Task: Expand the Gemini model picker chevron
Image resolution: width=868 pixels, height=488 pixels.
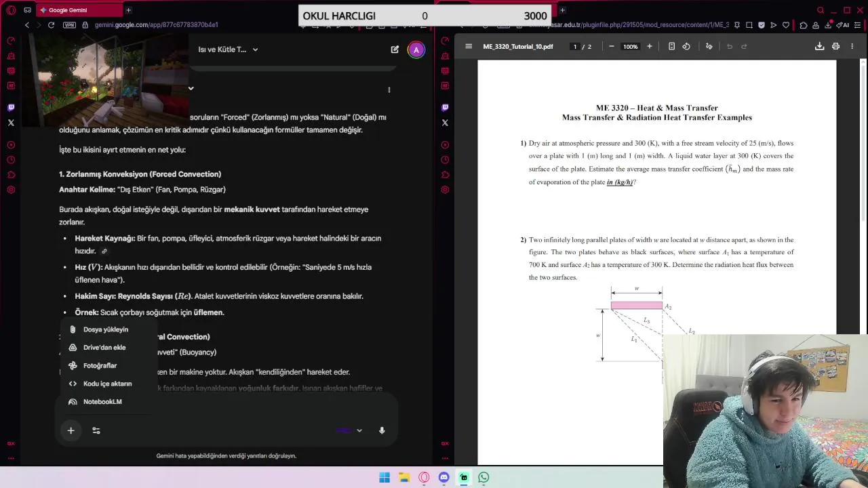Action: click(359, 430)
